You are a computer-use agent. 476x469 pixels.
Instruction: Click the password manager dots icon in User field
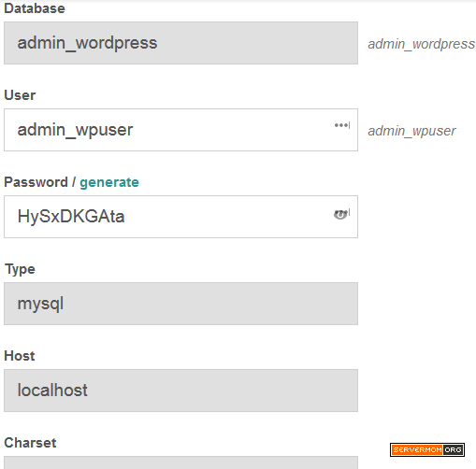(342, 125)
